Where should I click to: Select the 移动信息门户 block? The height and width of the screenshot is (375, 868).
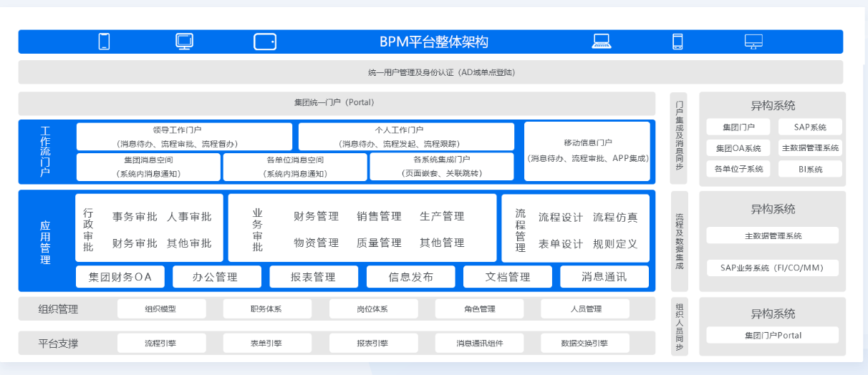point(587,151)
